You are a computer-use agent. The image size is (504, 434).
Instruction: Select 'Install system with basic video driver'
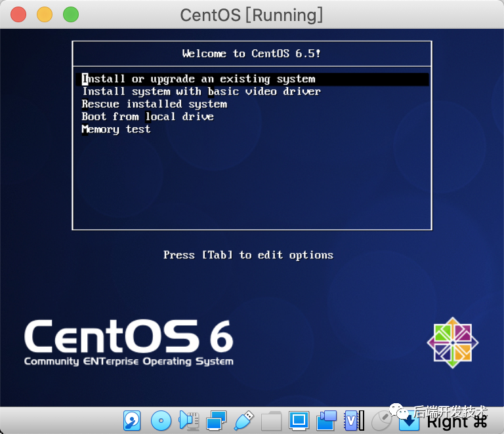click(201, 92)
